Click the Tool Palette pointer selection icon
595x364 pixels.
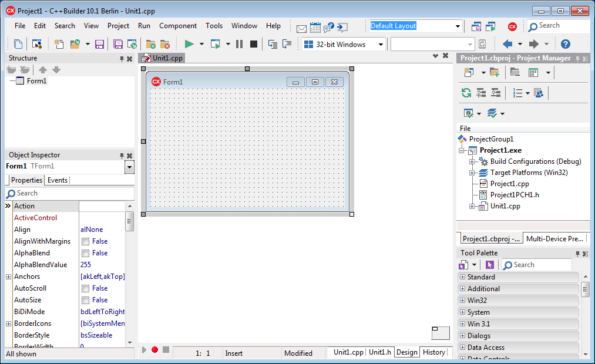pos(489,265)
